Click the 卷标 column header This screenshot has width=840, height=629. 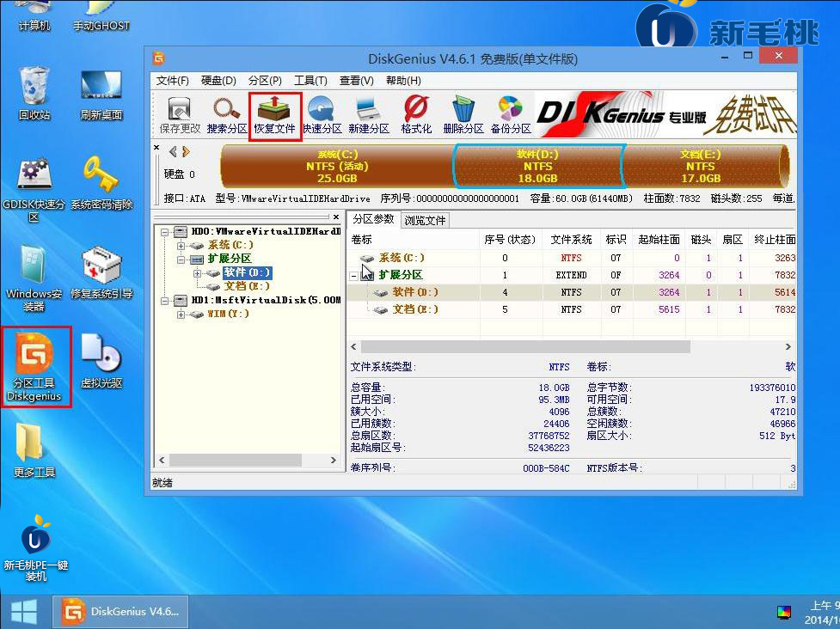click(414, 239)
